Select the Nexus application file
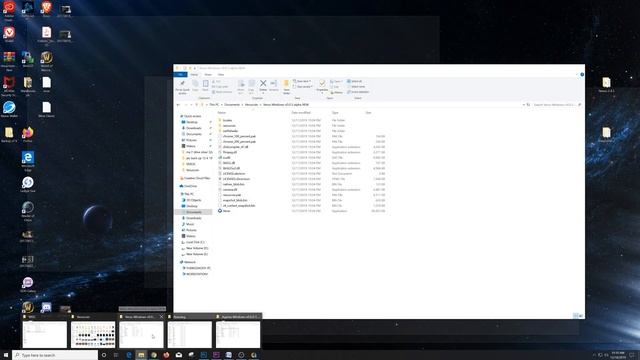This screenshot has height=360, width=640. [227, 211]
